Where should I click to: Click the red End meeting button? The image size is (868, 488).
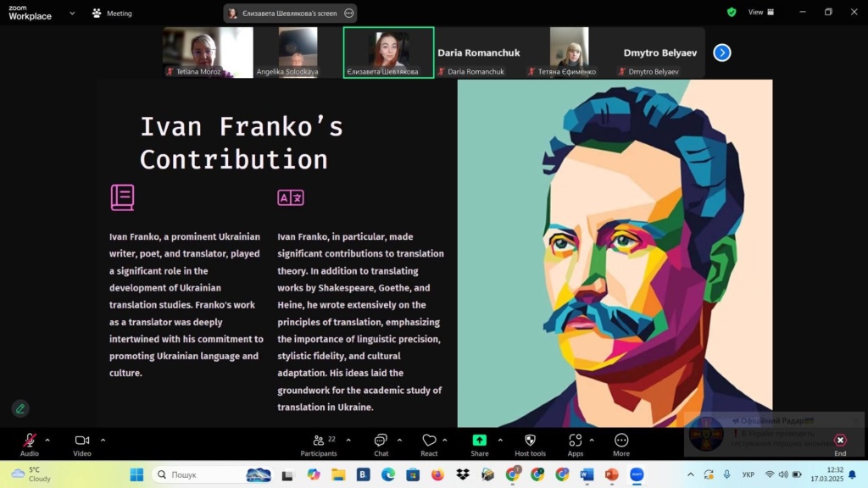840,445
